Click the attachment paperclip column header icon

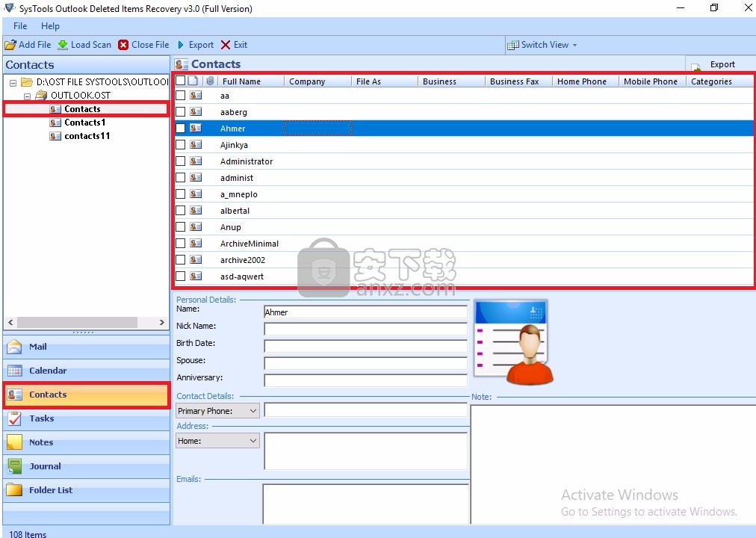point(210,81)
